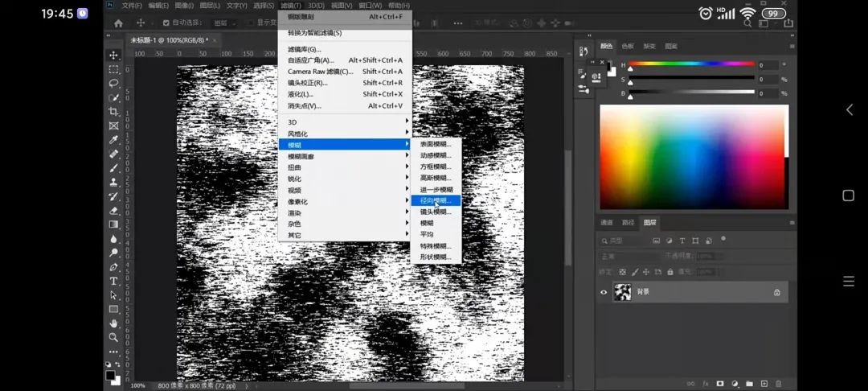The image size is (868, 391).
Task: Choose the Hand tool
Action: pos(114,323)
